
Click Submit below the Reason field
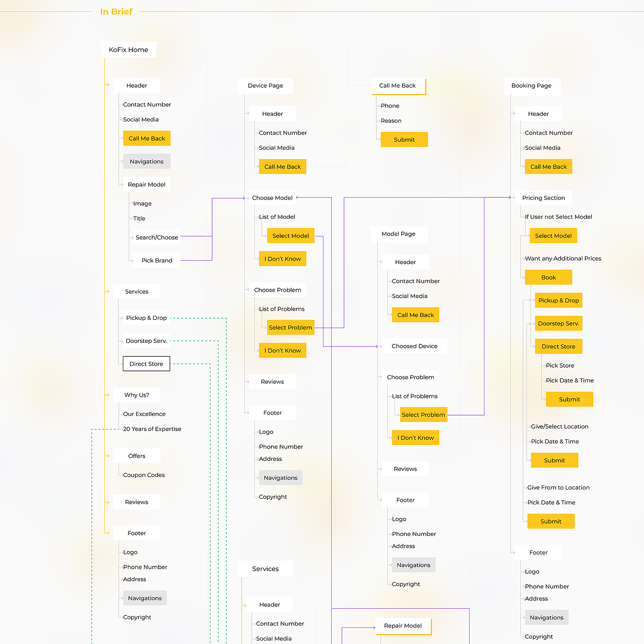pos(404,140)
